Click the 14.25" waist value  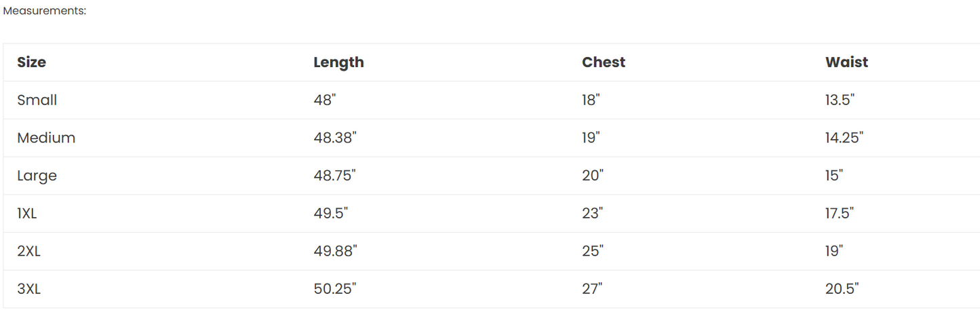pos(844,138)
